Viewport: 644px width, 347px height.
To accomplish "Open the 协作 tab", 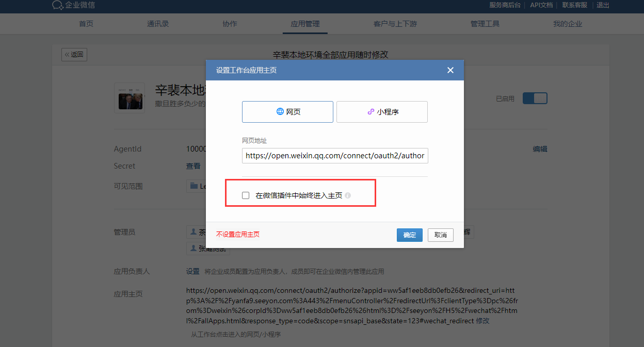I will [x=230, y=24].
